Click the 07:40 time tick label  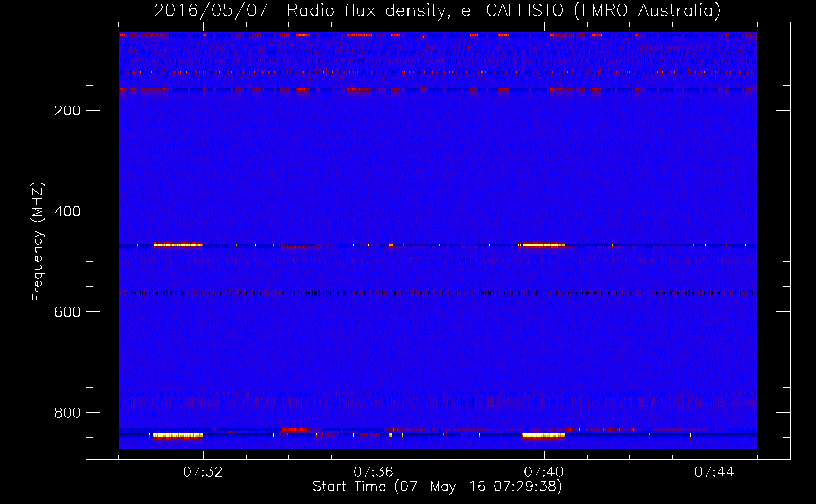coord(544,472)
